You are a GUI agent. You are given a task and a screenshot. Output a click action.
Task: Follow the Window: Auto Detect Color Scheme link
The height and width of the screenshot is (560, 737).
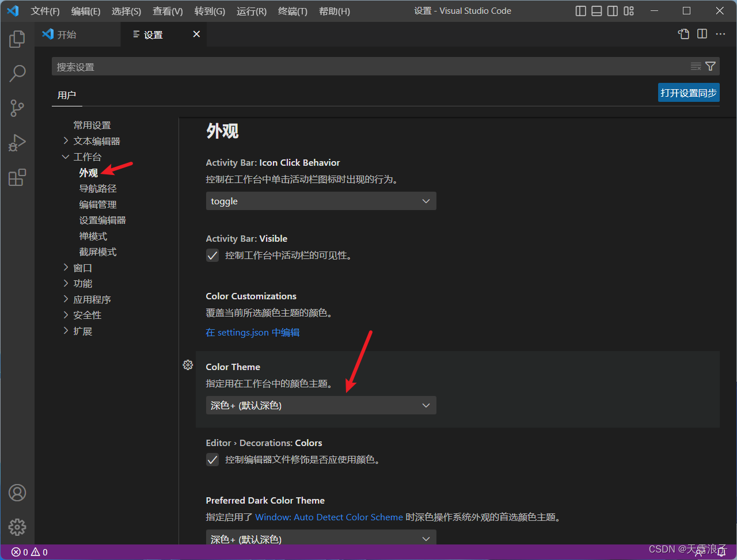[x=329, y=517]
